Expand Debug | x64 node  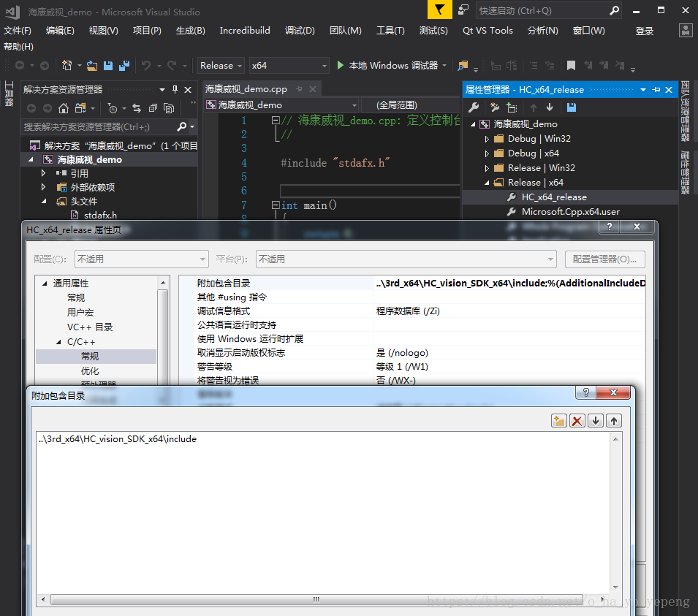(x=487, y=153)
